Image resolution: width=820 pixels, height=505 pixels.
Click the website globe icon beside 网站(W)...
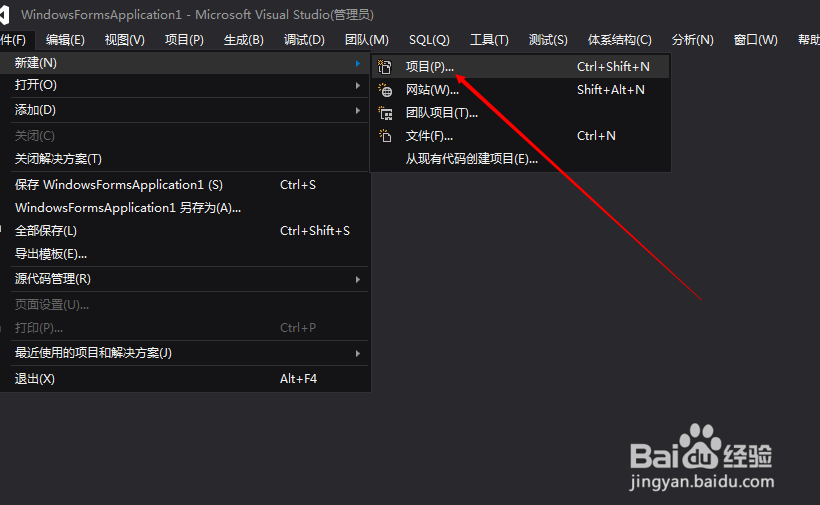tap(385, 90)
